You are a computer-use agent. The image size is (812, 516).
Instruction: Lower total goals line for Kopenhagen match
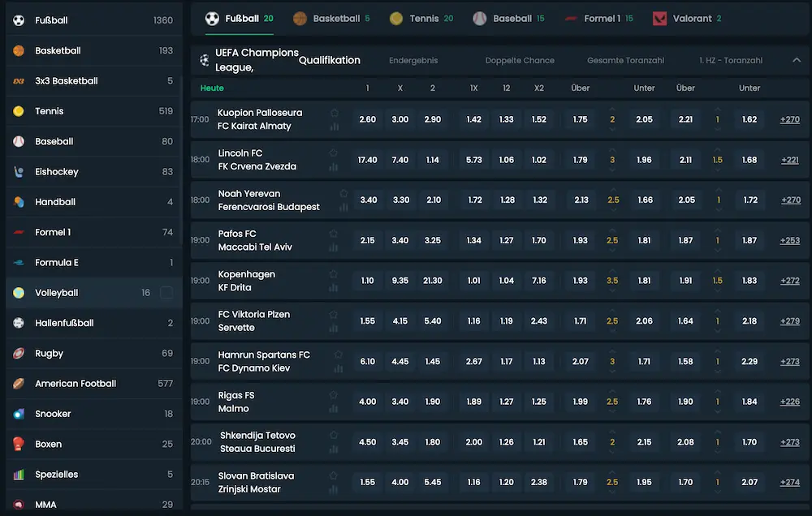612,290
